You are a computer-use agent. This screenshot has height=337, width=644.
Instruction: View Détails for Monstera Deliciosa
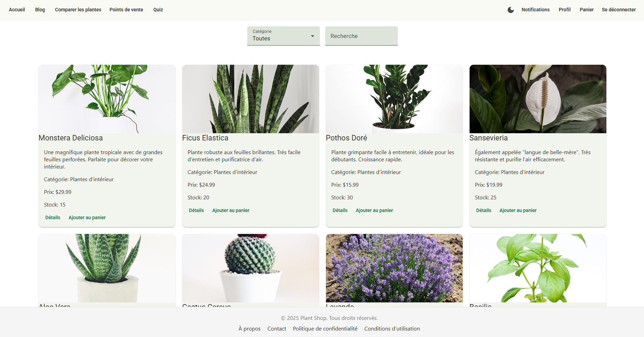(53, 217)
